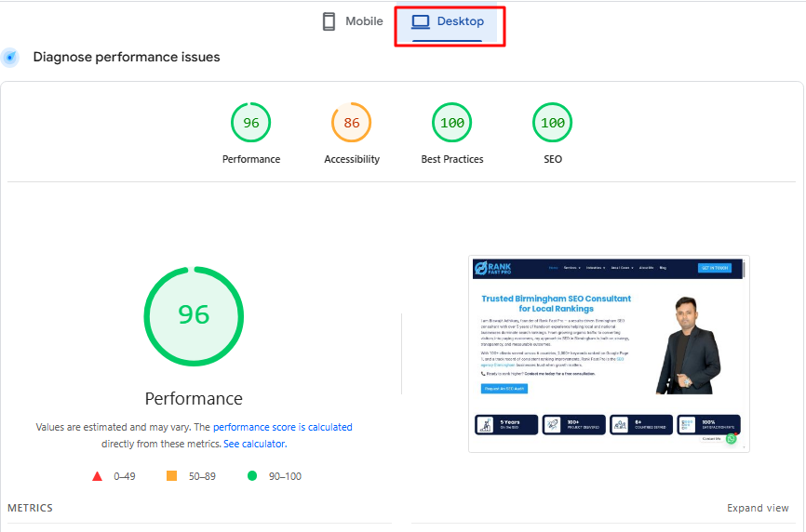This screenshot has height=532, width=806.
Task: Click the large Performance title text
Action: pyautogui.click(x=194, y=398)
